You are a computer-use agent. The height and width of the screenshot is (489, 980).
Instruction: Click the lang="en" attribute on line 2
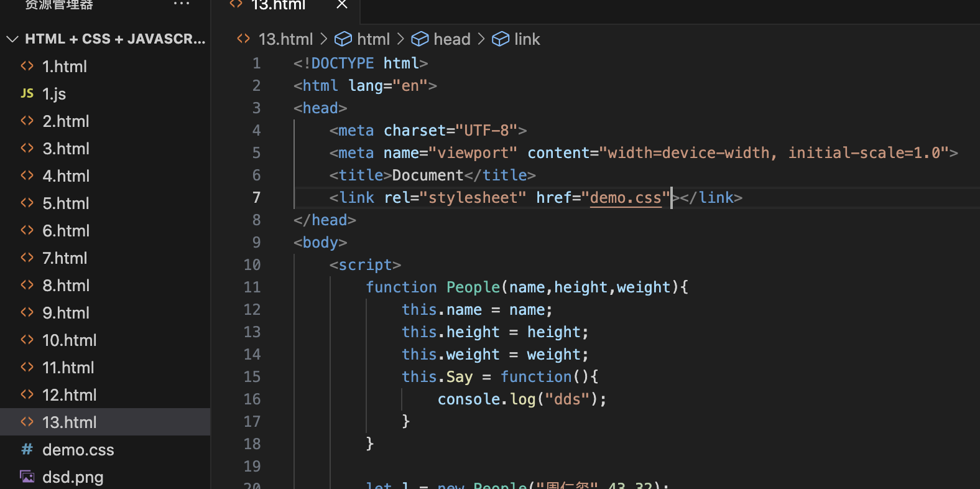tap(388, 86)
